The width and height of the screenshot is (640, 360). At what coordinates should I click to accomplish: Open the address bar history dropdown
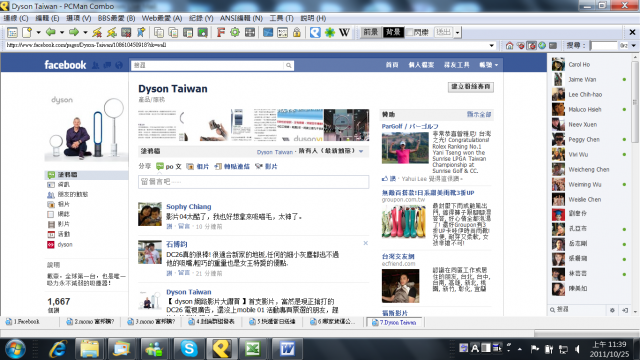[491, 45]
